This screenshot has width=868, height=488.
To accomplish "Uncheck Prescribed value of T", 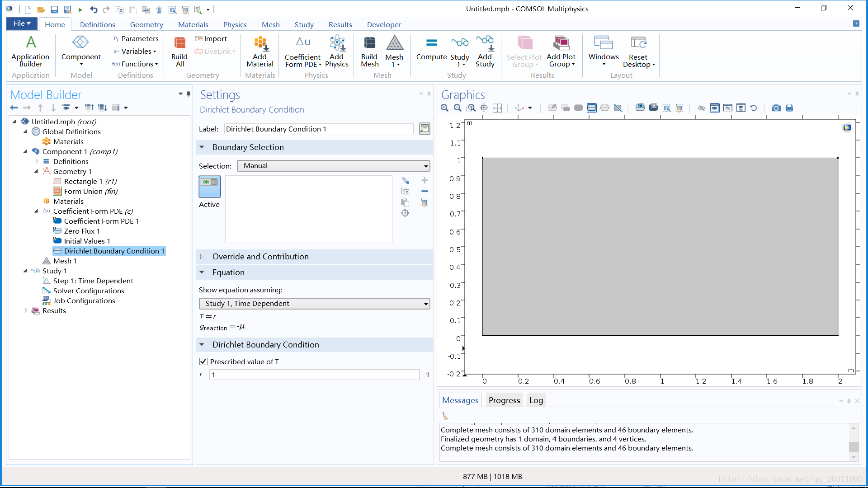I will (203, 361).
